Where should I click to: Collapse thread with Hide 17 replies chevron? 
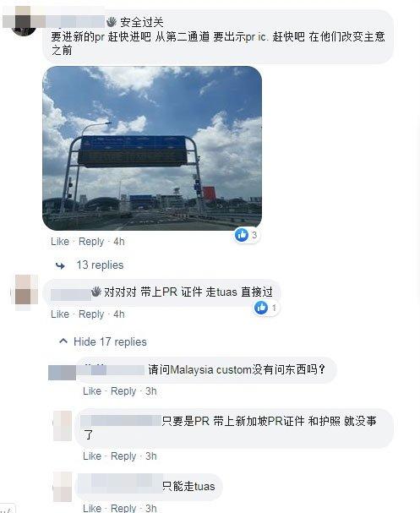point(63,341)
